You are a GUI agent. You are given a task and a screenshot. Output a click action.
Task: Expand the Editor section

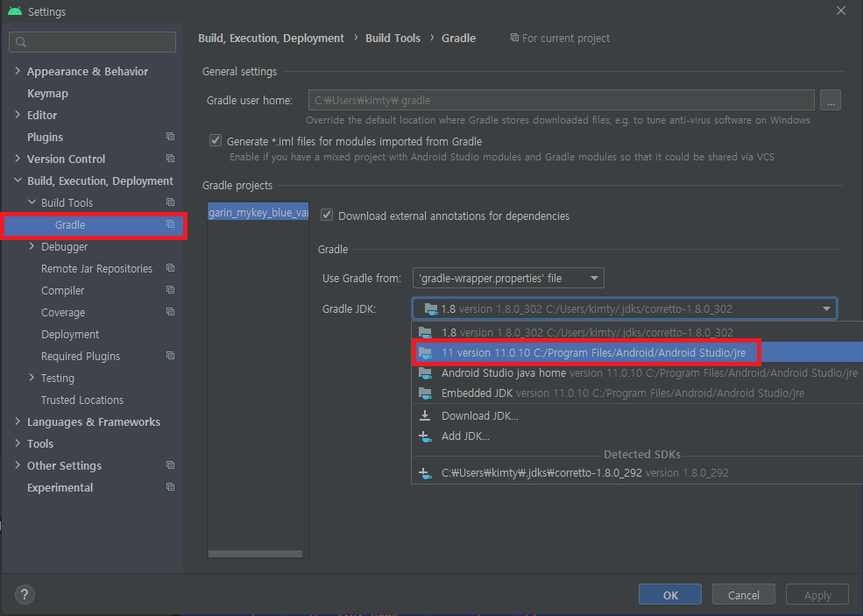click(x=18, y=115)
